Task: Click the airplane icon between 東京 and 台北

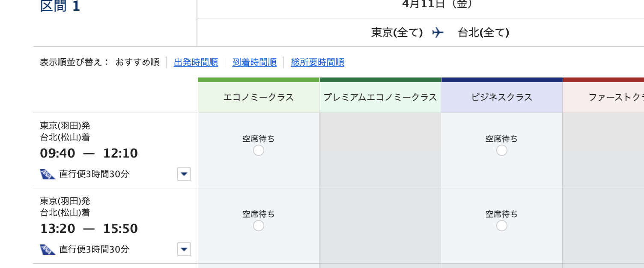Action: pyautogui.click(x=438, y=32)
